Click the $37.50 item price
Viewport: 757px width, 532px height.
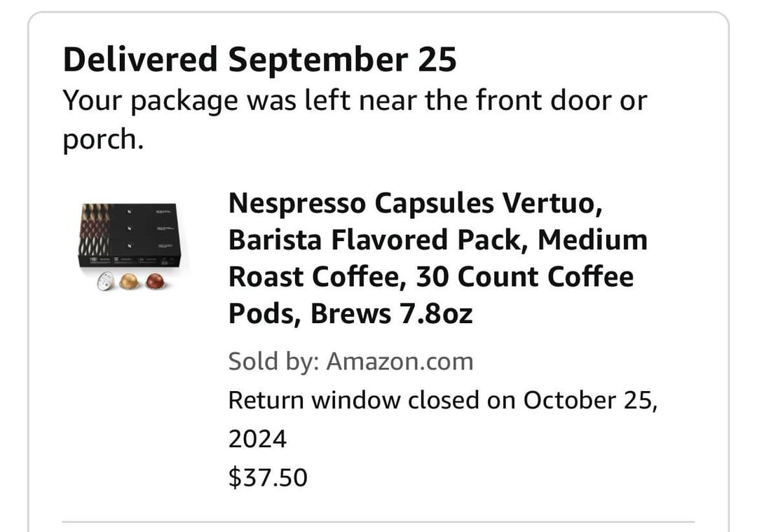coord(268,477)
